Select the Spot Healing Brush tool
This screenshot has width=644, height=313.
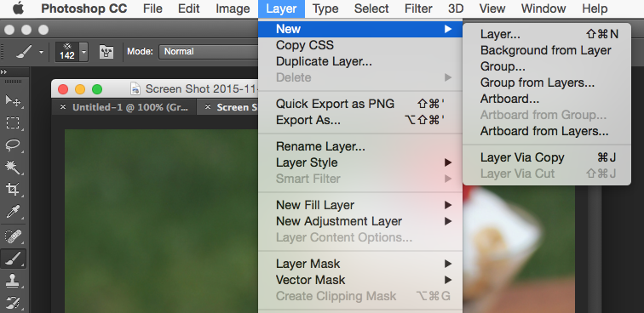coord(13,236)
